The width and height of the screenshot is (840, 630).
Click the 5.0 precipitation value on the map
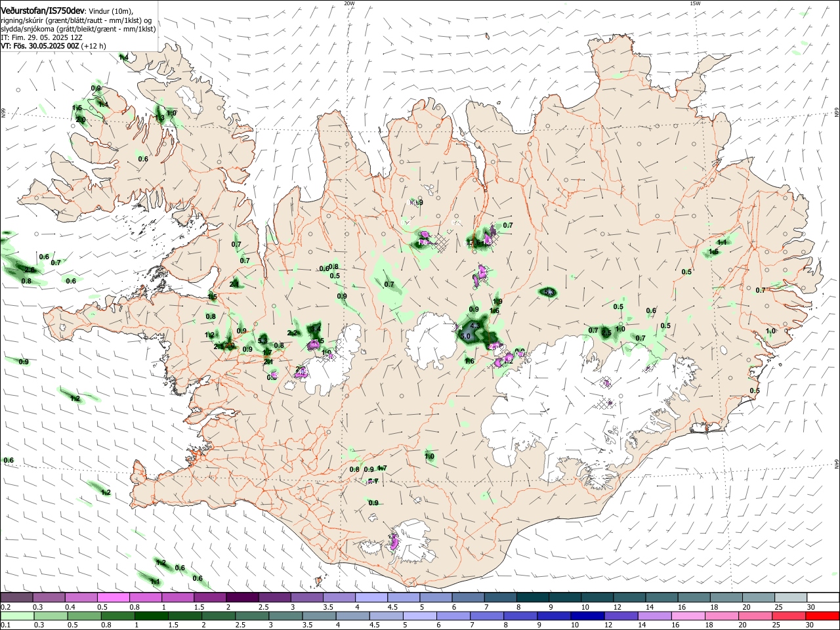click(466, 336)
